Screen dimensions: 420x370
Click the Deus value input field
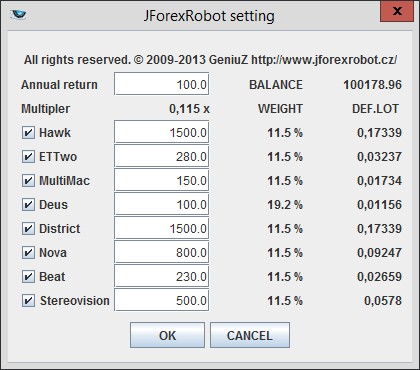[162, 204]
